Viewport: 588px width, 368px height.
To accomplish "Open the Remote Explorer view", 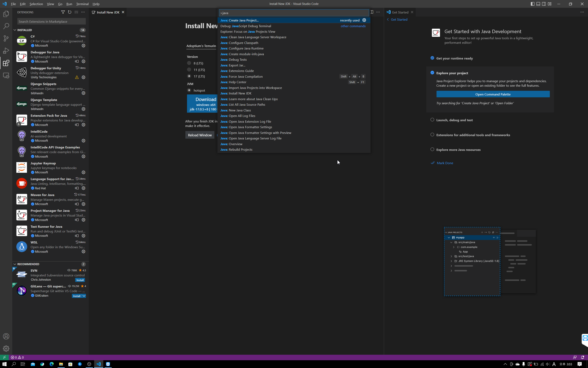I will [x=6, y=75].
